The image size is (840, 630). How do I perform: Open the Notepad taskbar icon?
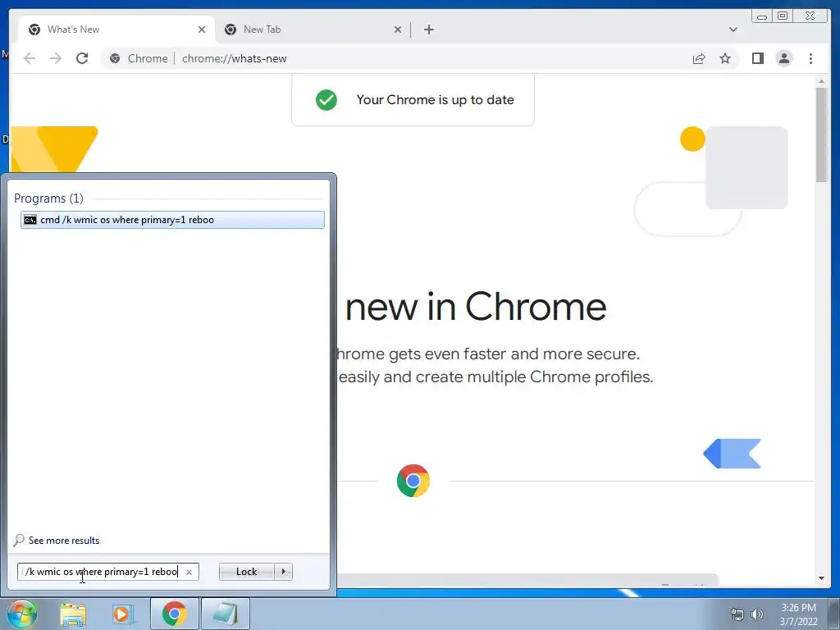click(x=225, y=614)
